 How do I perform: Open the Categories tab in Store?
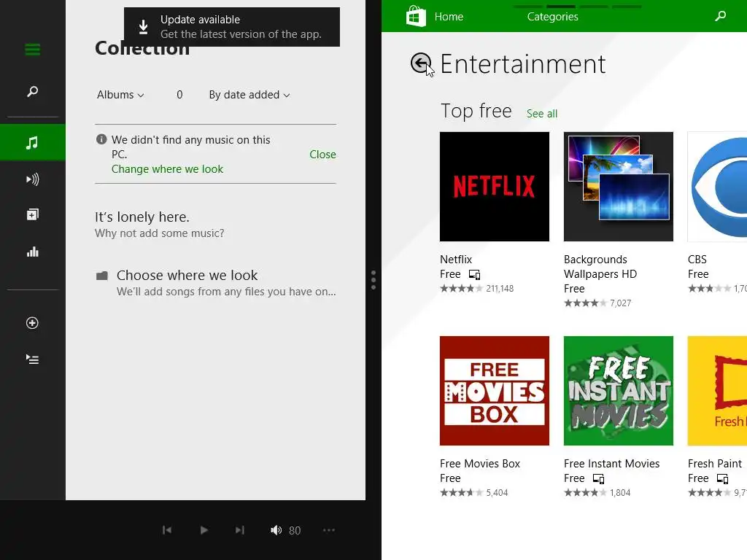pos(553,17)
